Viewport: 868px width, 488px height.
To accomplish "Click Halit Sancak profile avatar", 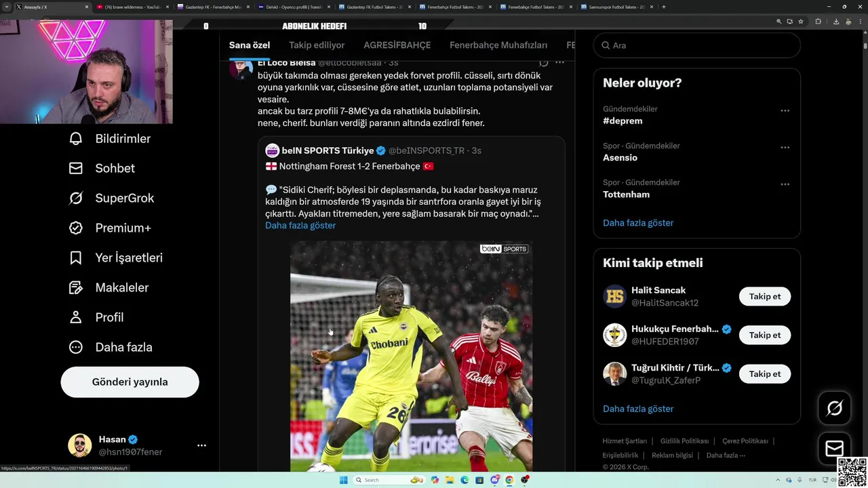I will [615, 296].
